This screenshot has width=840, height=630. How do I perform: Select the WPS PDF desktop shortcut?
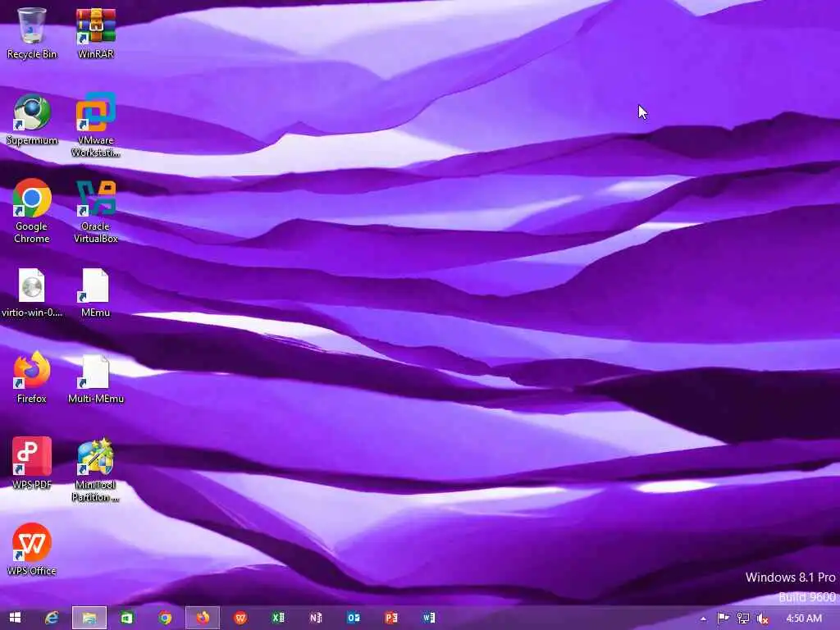pyautogui.click(x=32, y=464)
